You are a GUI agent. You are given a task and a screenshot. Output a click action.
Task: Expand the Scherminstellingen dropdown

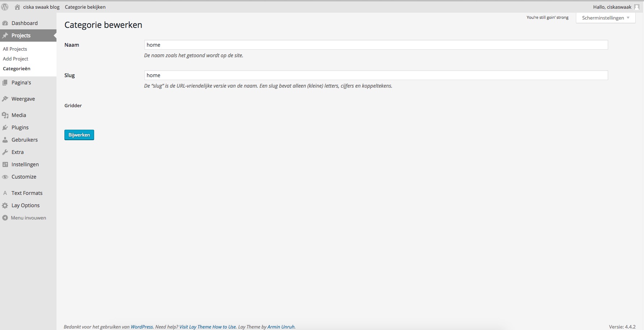[x=606, y=18]
